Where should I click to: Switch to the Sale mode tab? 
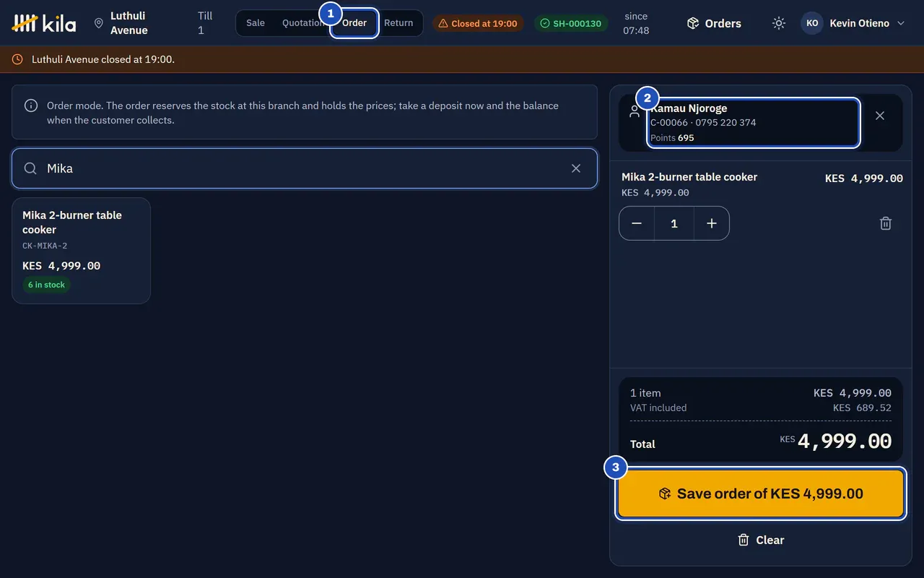point(256,23)
